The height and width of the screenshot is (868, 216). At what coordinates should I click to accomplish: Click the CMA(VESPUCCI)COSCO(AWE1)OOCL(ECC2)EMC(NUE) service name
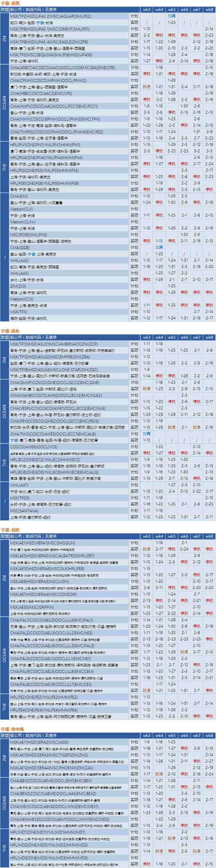click(x=58, y=408)
